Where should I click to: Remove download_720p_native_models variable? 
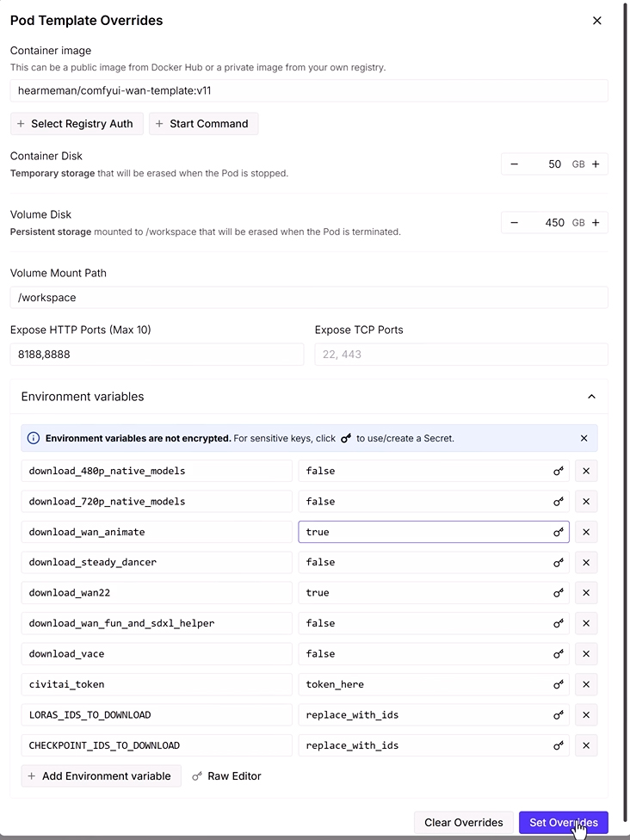tap(586, 502)
